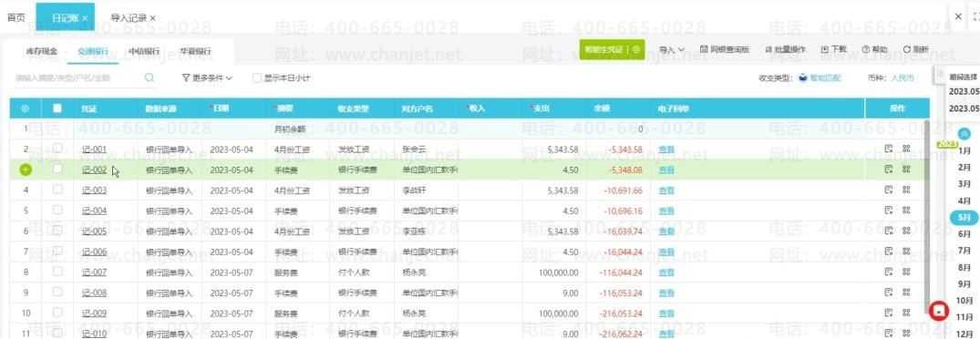Open the 币种 人民币 selector
The height and width of the screenshot is (339, 980).
[x=902, y=78]
